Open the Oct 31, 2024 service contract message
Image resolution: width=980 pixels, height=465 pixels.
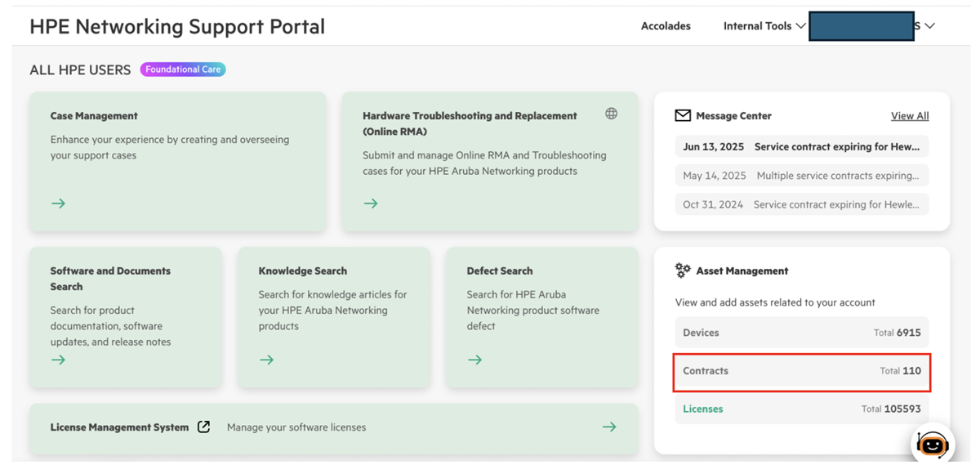coord(802,204)
